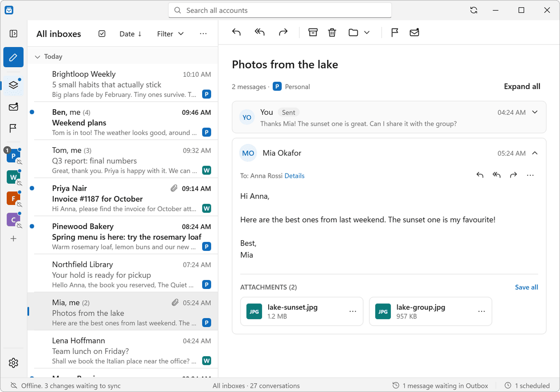This screenshot has height=392, width=560.
Task: Collapse Mia Okafor's message chevron
Action: click(535, 153)
